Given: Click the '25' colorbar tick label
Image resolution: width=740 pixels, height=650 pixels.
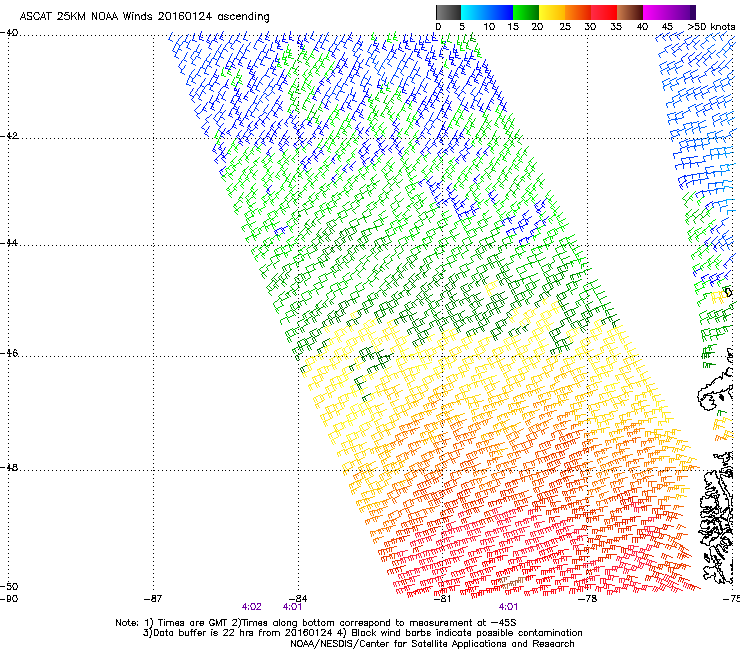Looking at the screenshot, I should (565, 26).
